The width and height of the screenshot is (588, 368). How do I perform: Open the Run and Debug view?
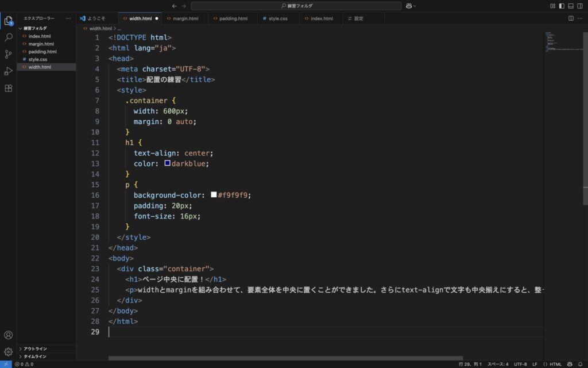click(8, 71)
